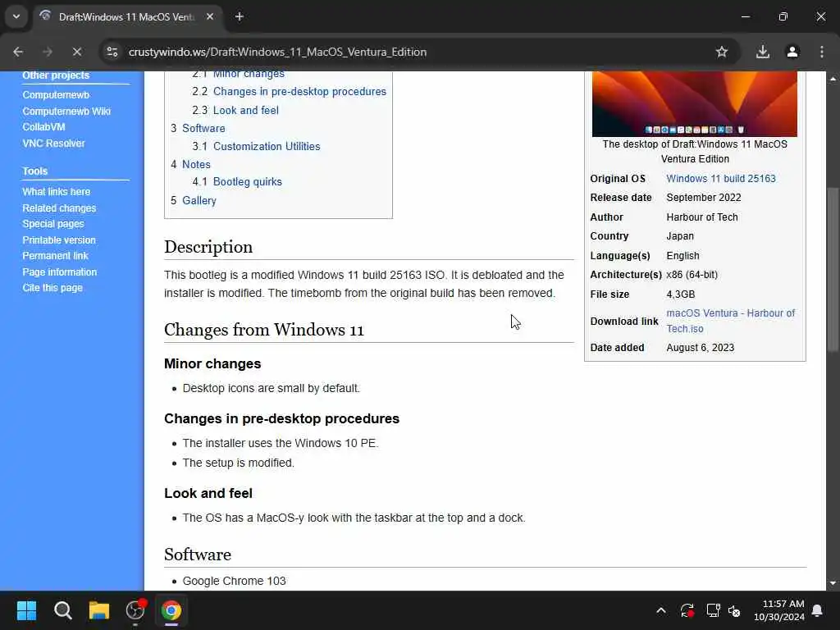
Task: Open VNC Resolver sidebar link
Action: tap(53, 143)
